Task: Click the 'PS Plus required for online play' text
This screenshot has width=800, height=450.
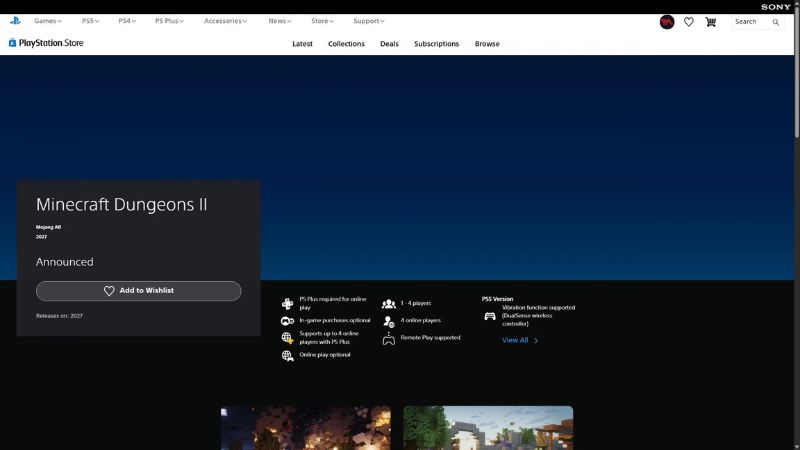Action: 333,303
